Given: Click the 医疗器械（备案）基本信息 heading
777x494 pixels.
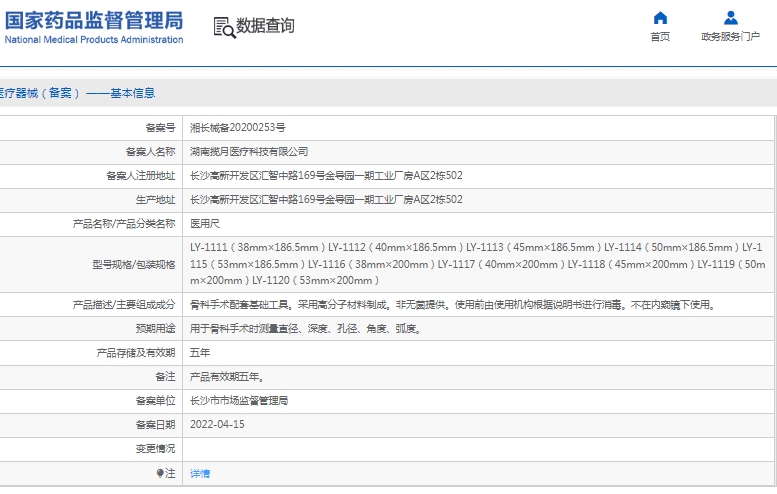Looking at the screenshot, I should click(x=77, y=93).
